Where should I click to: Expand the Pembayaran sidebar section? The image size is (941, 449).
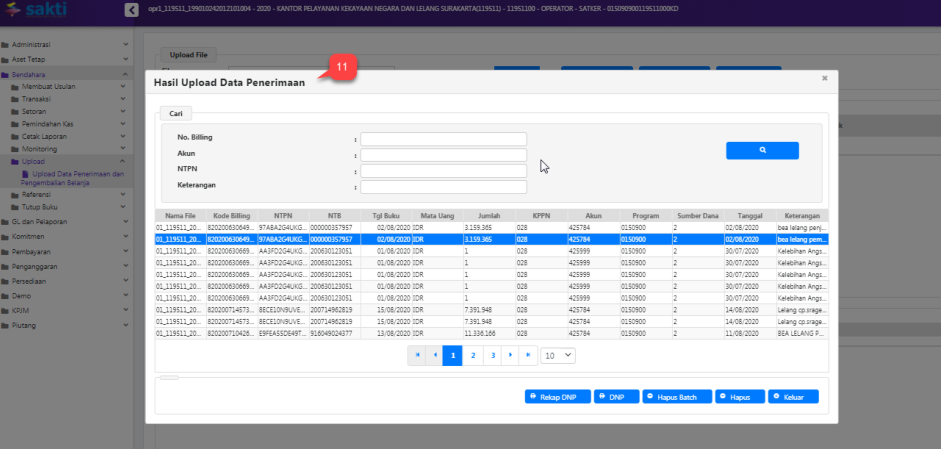tap(65, 252)
